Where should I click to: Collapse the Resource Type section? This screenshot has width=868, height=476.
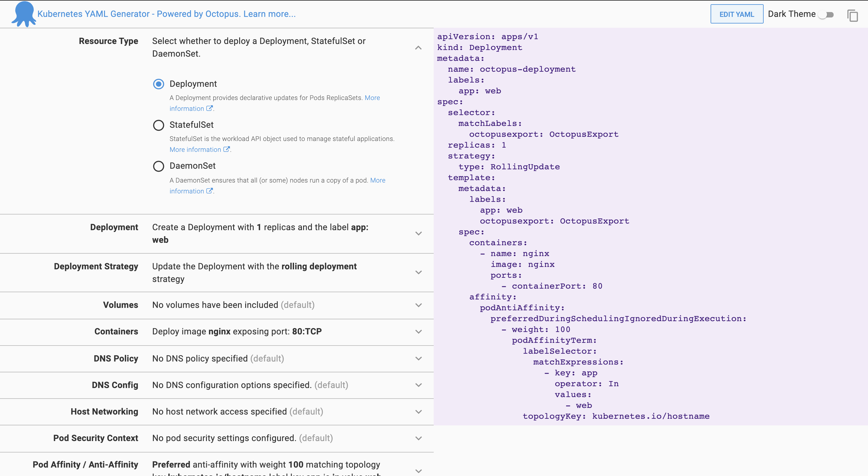419,48
